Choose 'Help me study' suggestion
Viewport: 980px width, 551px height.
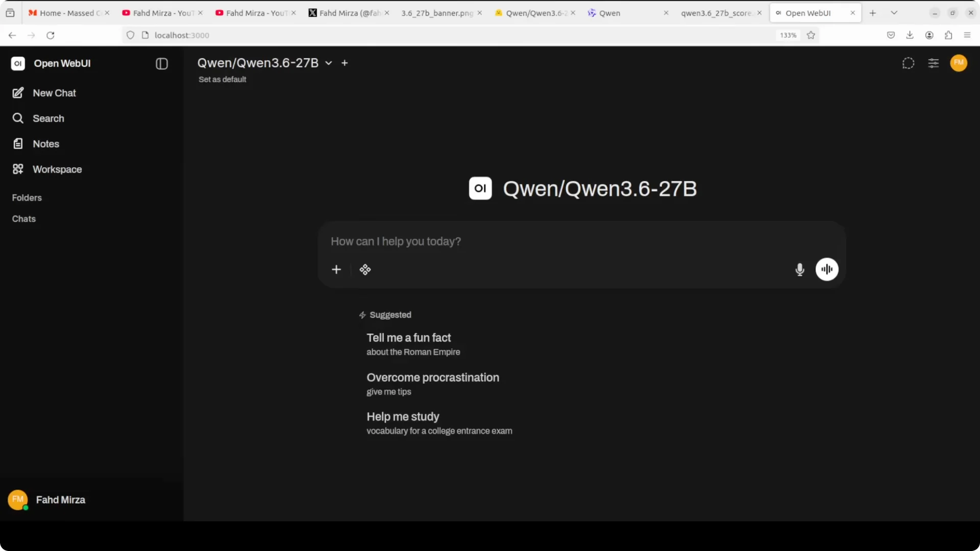[x=439, y=423]
